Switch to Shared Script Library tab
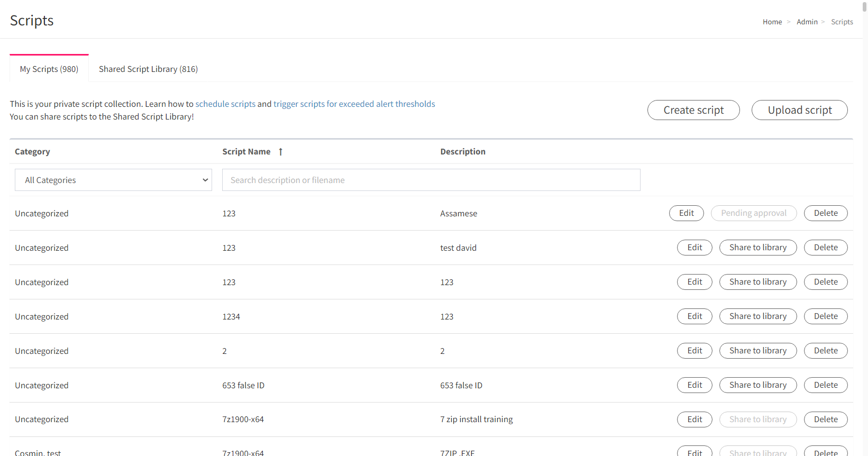868x456 pixels. coord(148,69)
